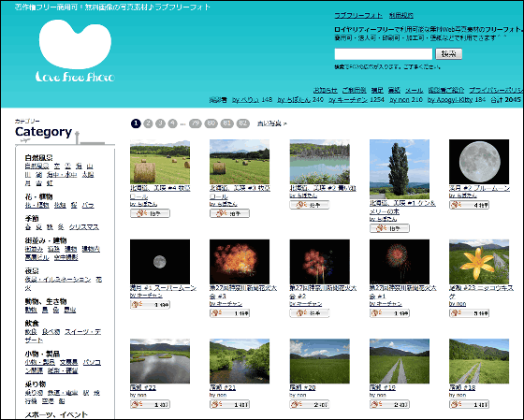Viewport: 524px width, 420px height.
Task: Go to pagination page 4
Action: [x=172, y=123]
